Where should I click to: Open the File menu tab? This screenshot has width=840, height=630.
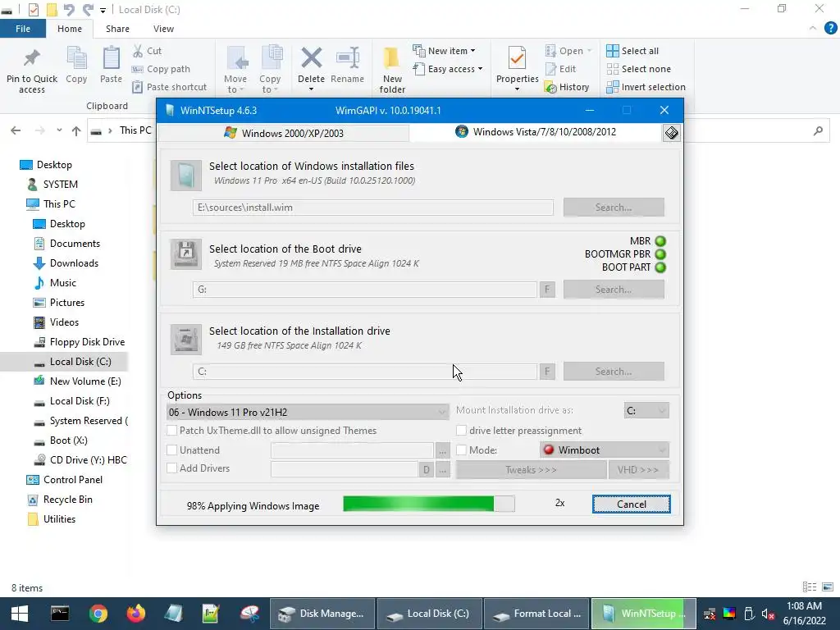point(22,29)
